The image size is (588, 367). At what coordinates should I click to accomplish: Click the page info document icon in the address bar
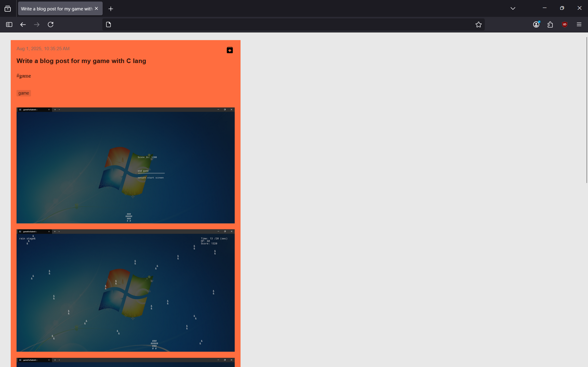[x=108, y=24]
